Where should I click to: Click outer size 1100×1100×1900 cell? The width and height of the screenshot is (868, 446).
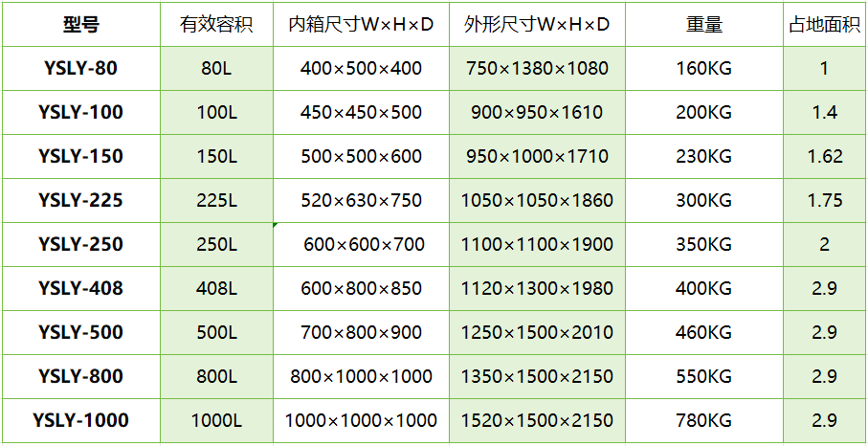pos(537,245)
